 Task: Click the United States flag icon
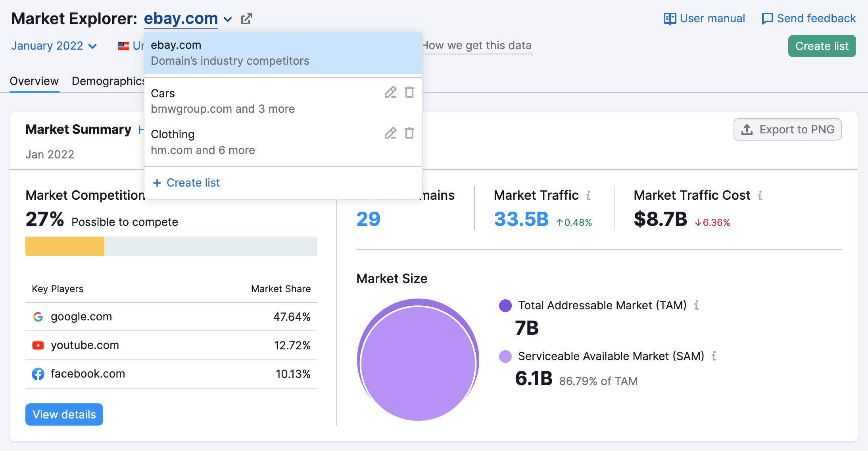(124, 46)
